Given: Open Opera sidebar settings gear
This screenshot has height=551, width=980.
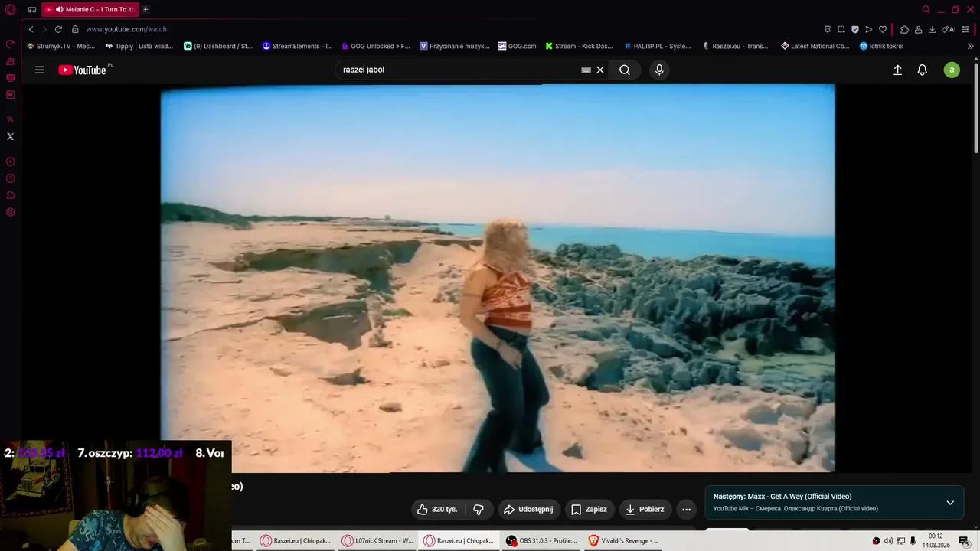Looking at the screenshot, I should pos(11,212).
